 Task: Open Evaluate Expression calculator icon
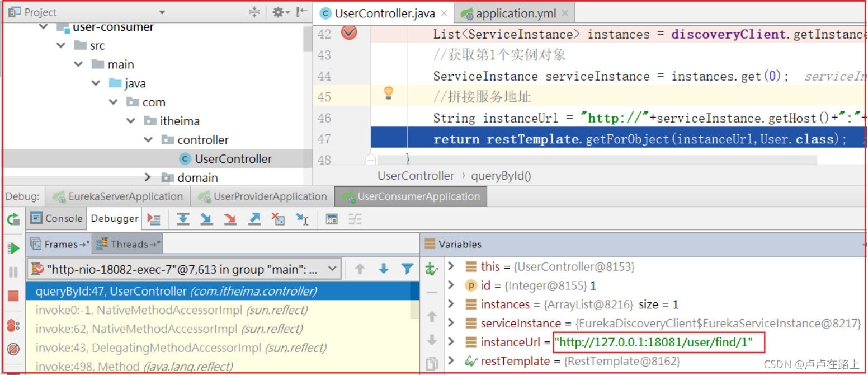tap(332, 219)
